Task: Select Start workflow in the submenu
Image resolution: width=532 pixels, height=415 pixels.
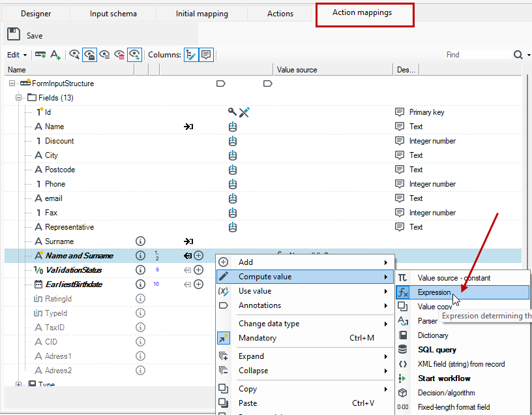Action: 444,378
